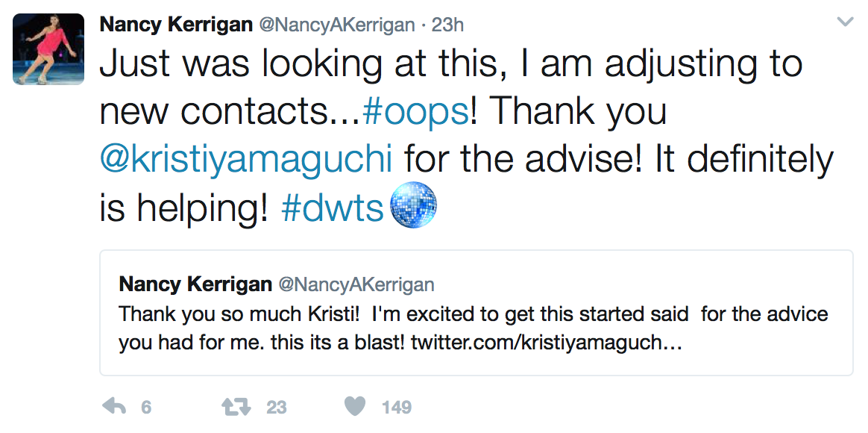Retweet this tweet using the retweet icon
Viewport: 868px width, 433px height.
coord(236,407)
